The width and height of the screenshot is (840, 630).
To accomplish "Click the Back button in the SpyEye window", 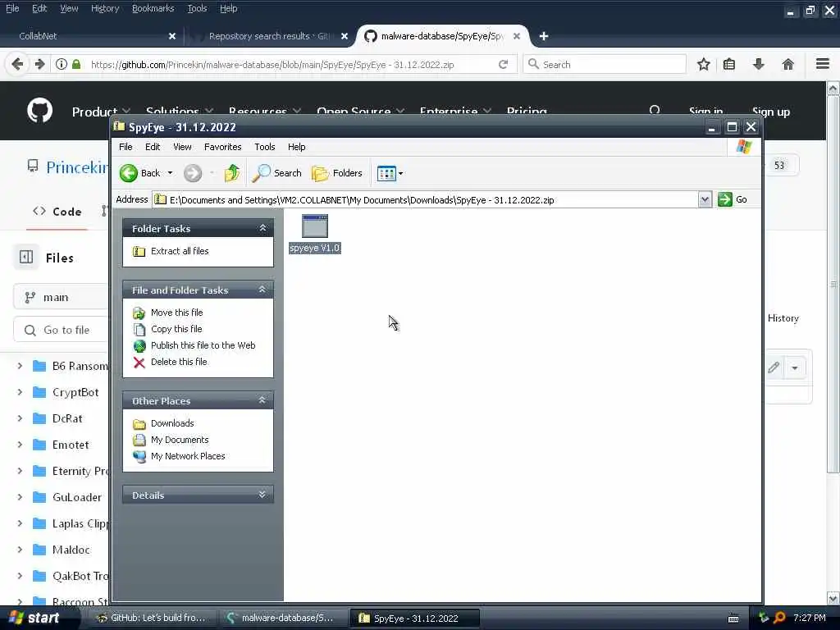I will [139, 173].
